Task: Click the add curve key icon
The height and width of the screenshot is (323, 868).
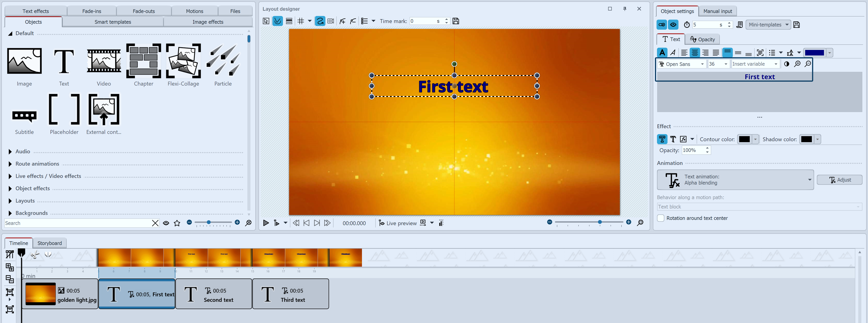Action: tap(342, 21)
